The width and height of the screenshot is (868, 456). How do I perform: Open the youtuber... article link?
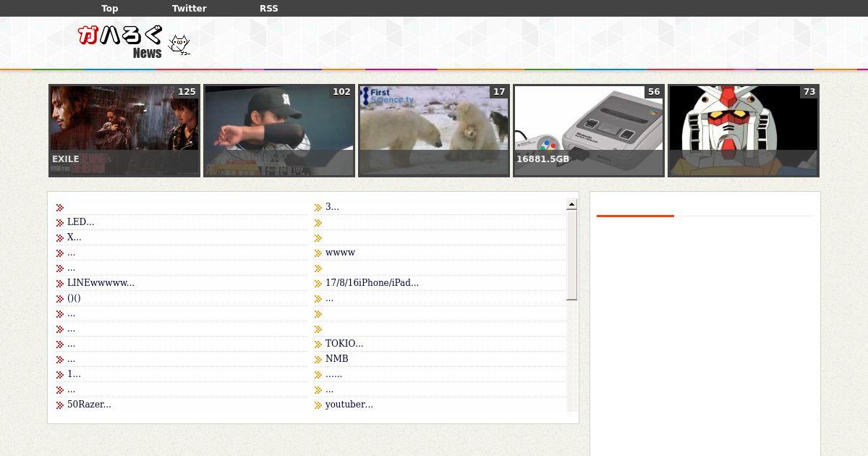[349, 405]
